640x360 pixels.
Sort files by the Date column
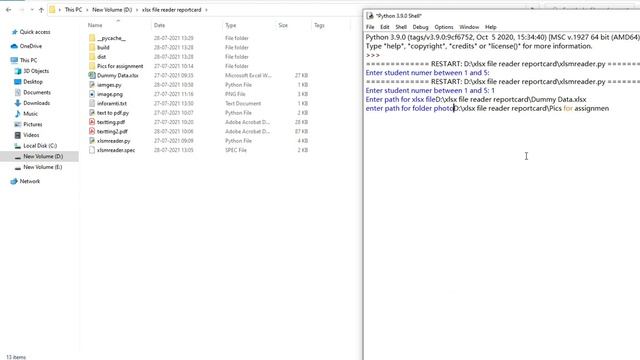(x=159, y=25)
